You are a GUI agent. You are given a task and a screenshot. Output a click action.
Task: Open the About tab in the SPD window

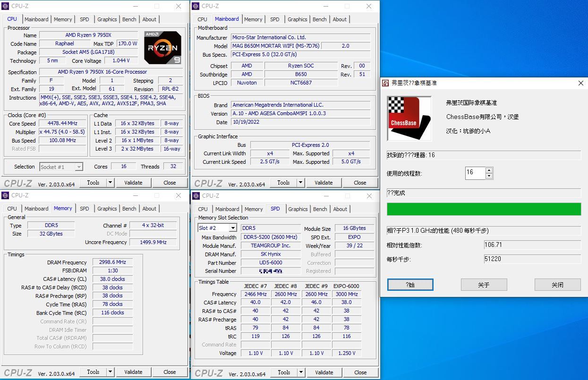pos(340,209)
